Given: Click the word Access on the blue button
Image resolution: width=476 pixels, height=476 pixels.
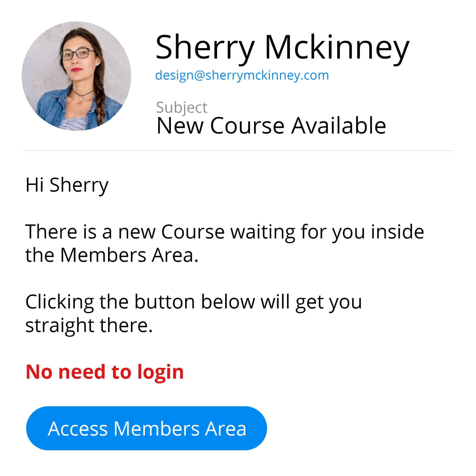Looking at the screenshot, I should click(78, 429).
